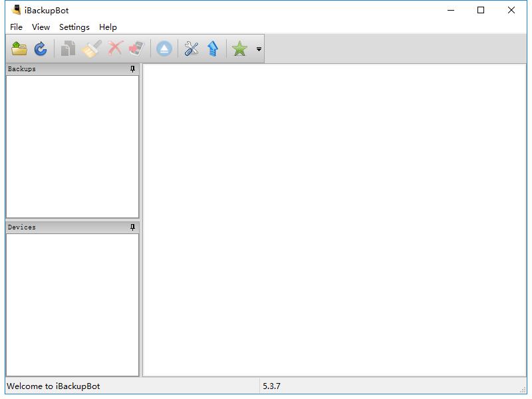Click the green star icon
The image size is (532, 399).
[x=239, y=49]
